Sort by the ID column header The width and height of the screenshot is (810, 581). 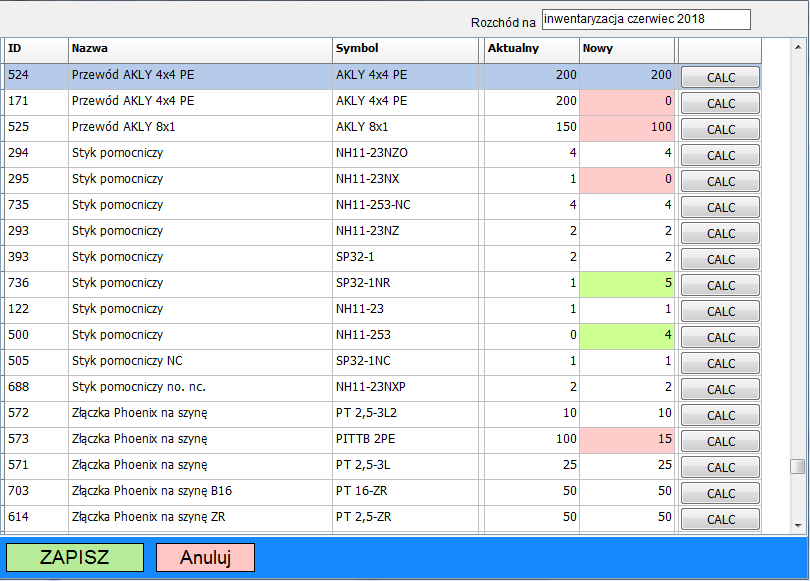[36, 50]
